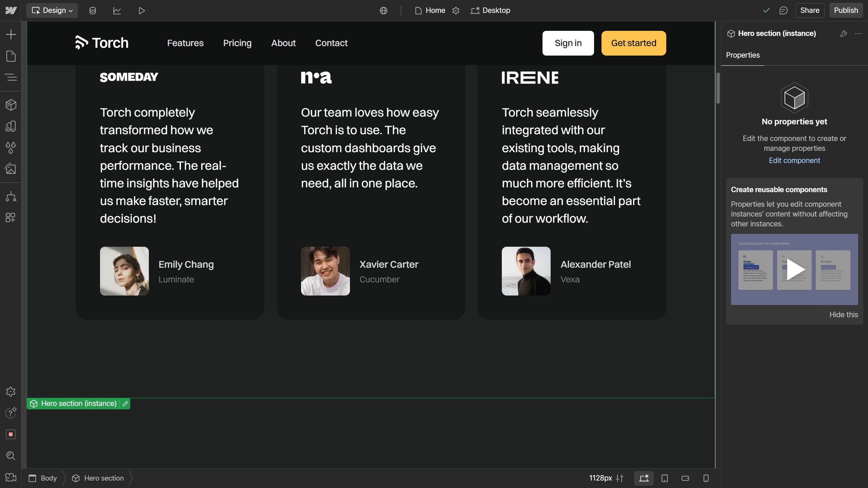Click the Edit component link
Image resolution: width=868 pixels, height=488 pixels.
pyautogui.click(x=794, y=160)
